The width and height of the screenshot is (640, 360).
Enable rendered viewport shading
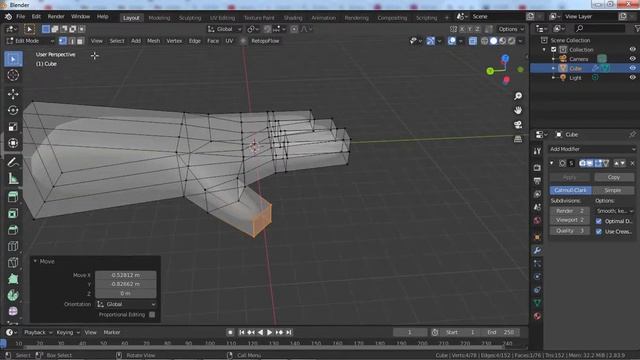tap(511, 41)
